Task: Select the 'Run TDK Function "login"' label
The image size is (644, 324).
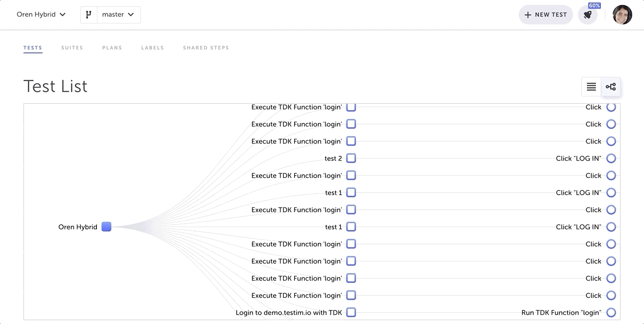Action: coord(561,313)
